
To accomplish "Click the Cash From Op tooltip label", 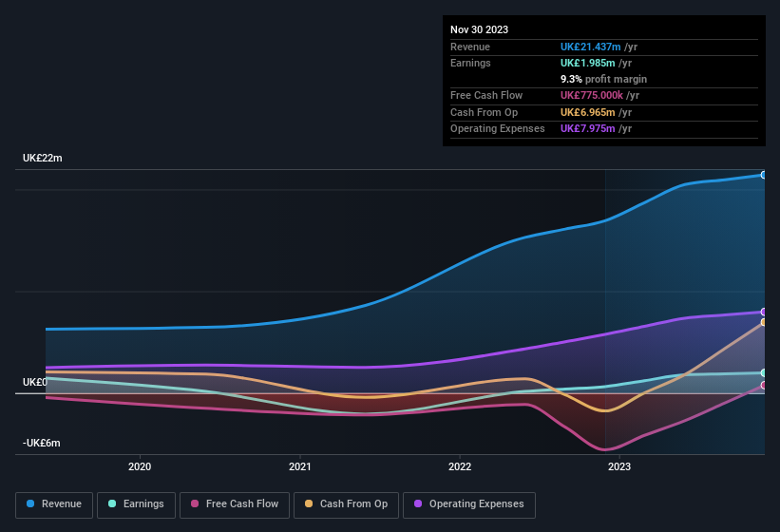I will [484, 112].
